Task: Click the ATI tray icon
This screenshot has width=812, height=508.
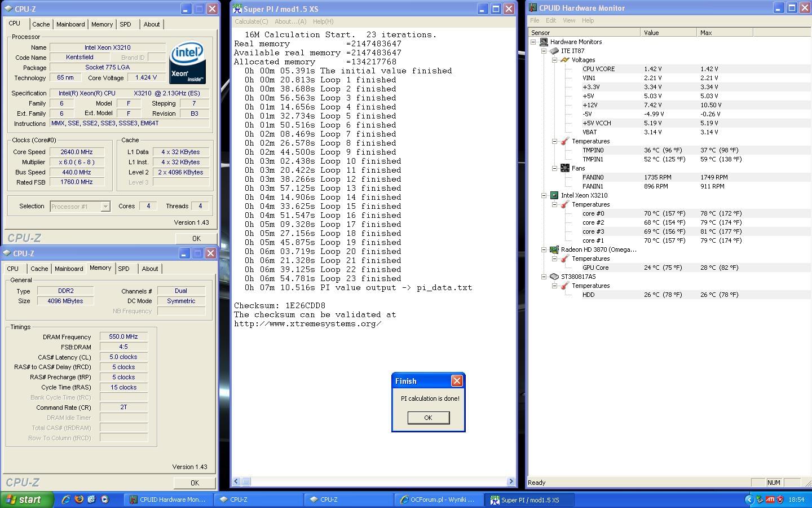Action: point(770,500)
